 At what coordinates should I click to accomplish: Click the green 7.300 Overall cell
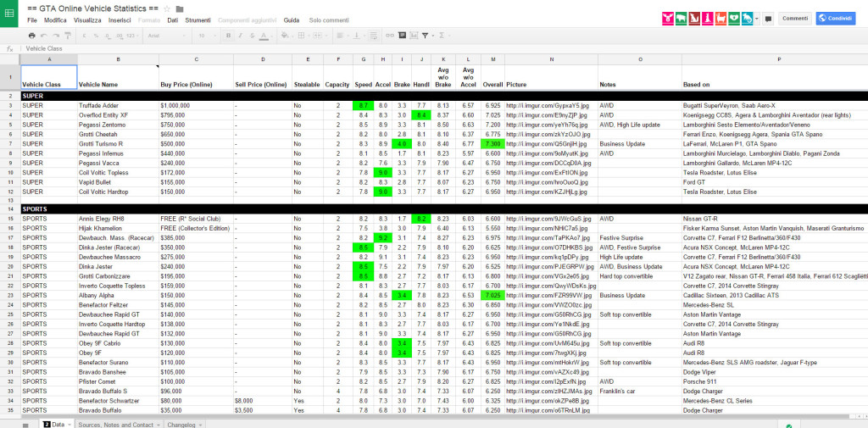(492, 144)
